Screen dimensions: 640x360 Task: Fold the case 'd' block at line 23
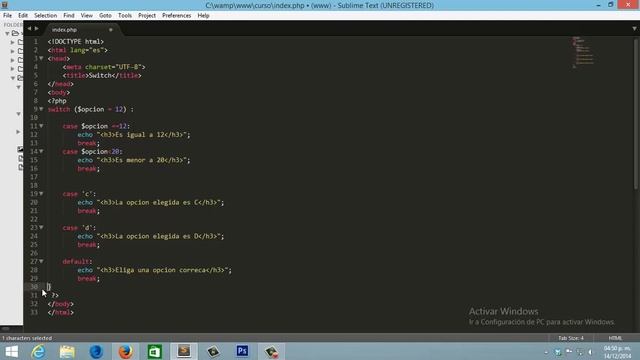pyautogui.click(x=41, y=227)
